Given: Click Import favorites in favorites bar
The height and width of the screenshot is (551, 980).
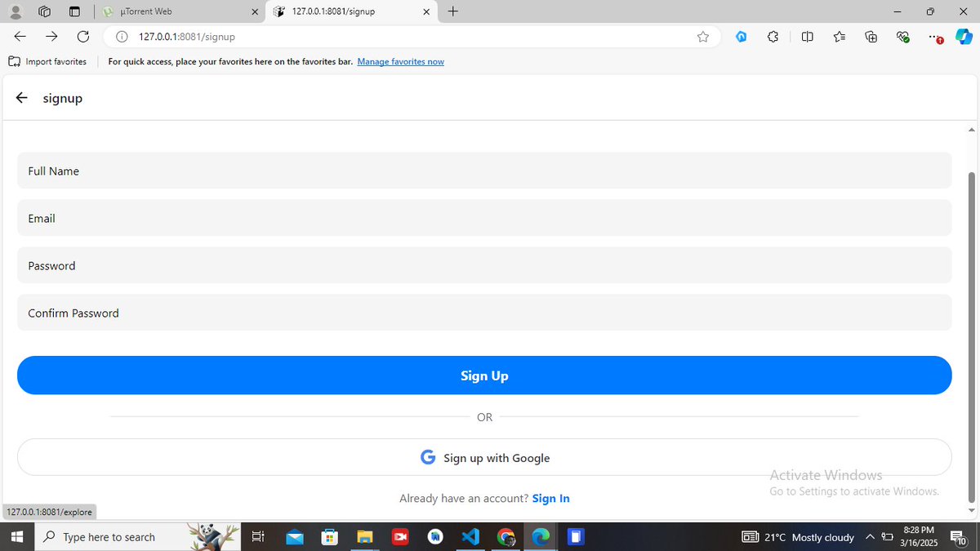Looking at the screenshot, I should coord(47,61).
